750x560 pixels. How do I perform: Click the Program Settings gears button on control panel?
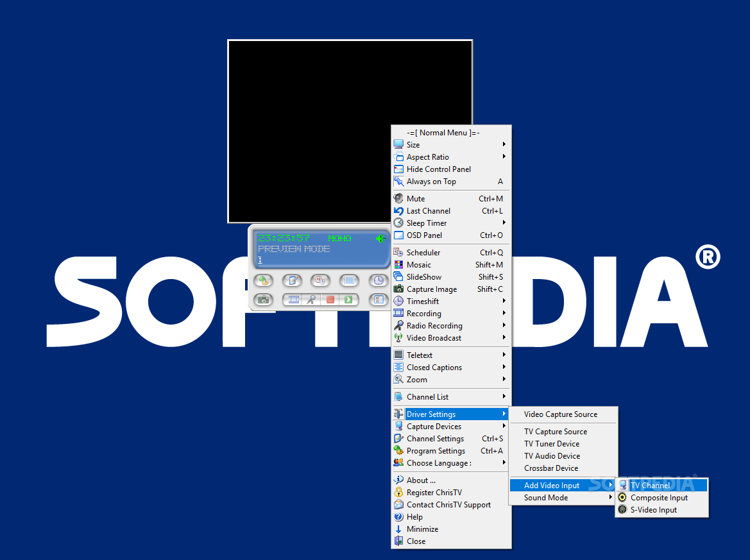pyautogui.click(x=264, y=281)
